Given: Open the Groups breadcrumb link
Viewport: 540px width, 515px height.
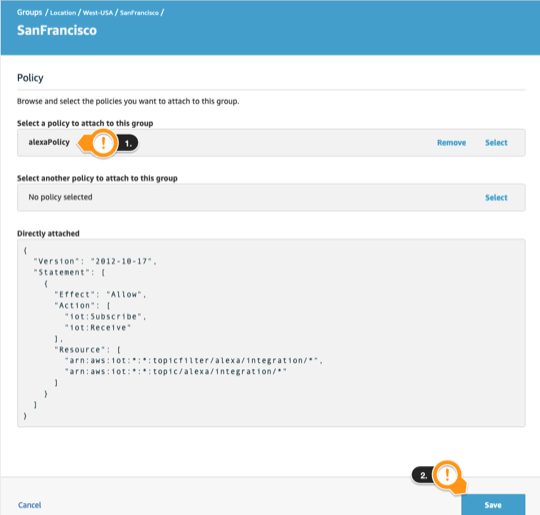Looking at the screenshot, I should [x=29, y=12].
